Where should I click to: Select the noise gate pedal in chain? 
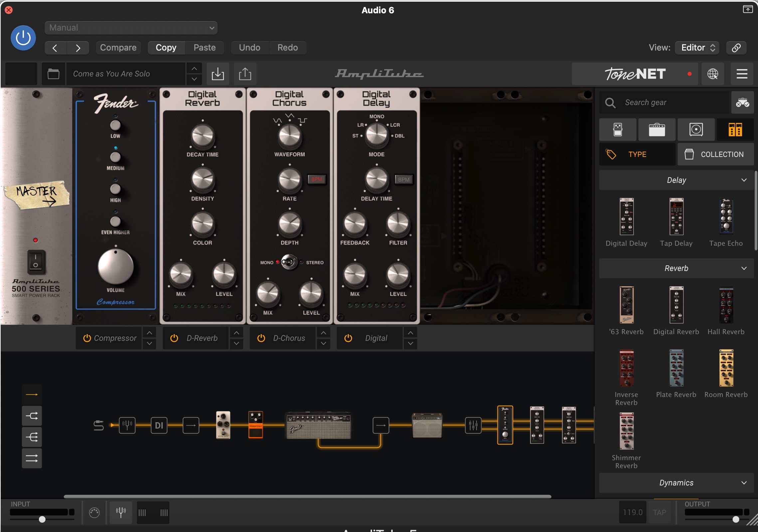pos(223,425)
